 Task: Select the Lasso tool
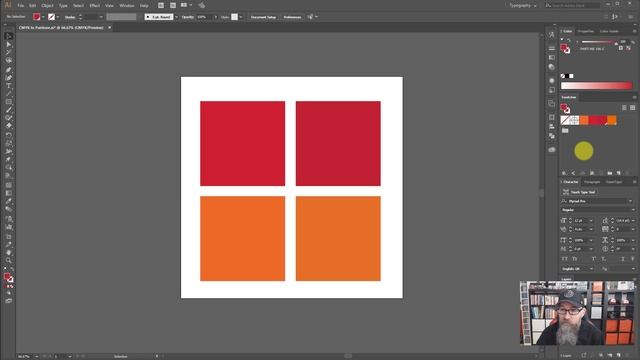pyautogui.click(x=9, y=60)
